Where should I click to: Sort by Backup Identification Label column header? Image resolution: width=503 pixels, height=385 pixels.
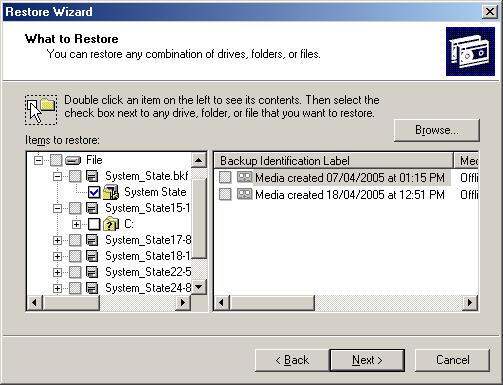click(333, 161)
